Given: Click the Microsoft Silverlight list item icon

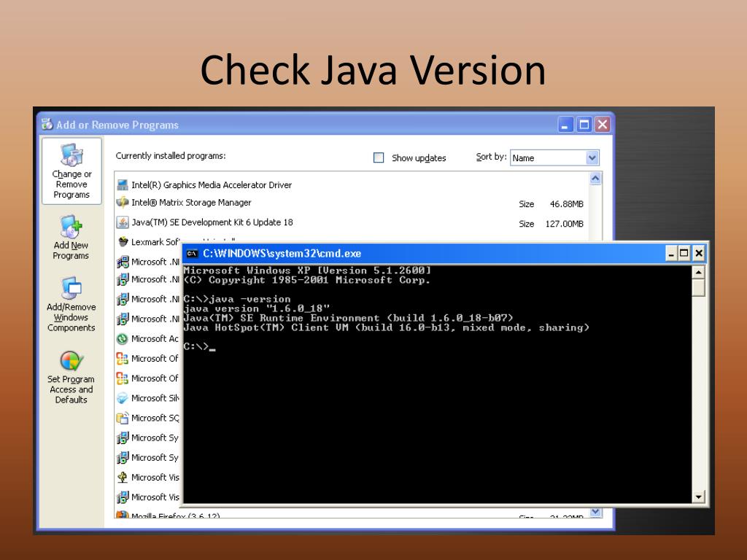Looking at the screenshot, I should (x=123, y=398).
